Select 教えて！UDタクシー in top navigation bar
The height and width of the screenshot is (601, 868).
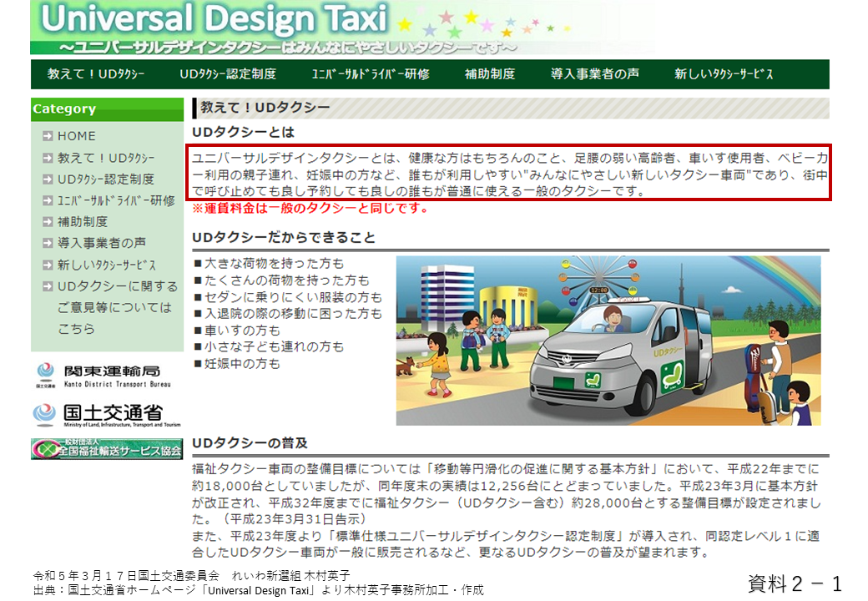point(96,74)
